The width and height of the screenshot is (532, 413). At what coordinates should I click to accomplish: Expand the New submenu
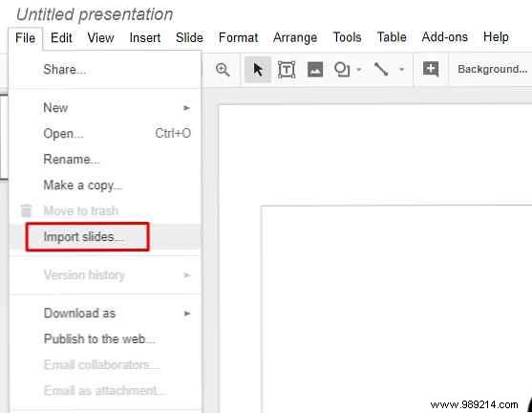coord(186,108)
